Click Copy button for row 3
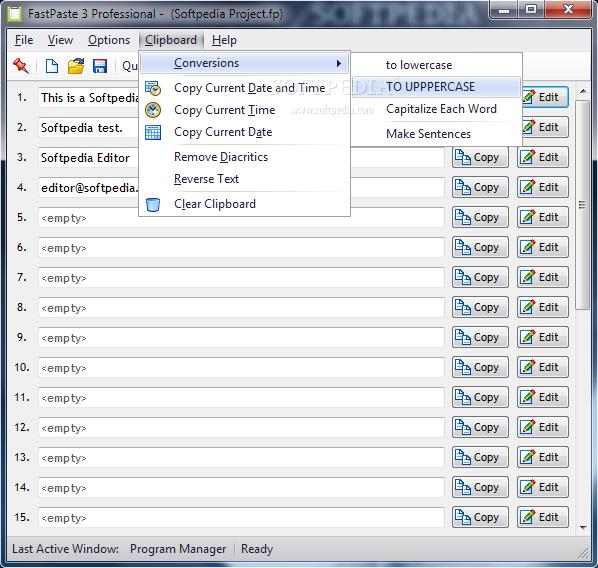598x568 pixels. 480,157
